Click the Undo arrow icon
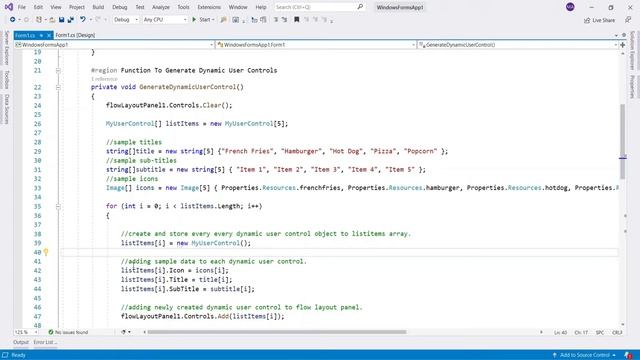The height and width of the screenshot is (360, 640). [x=83, y=20]
